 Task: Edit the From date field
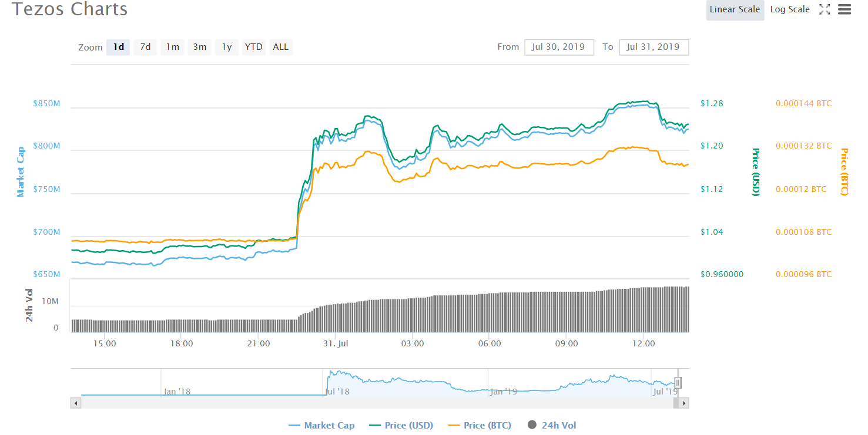[559, 47]
